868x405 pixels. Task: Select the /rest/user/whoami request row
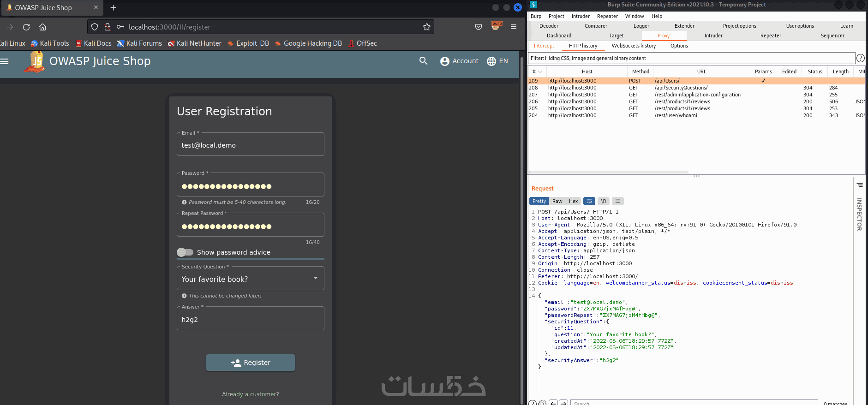point(696,115)
